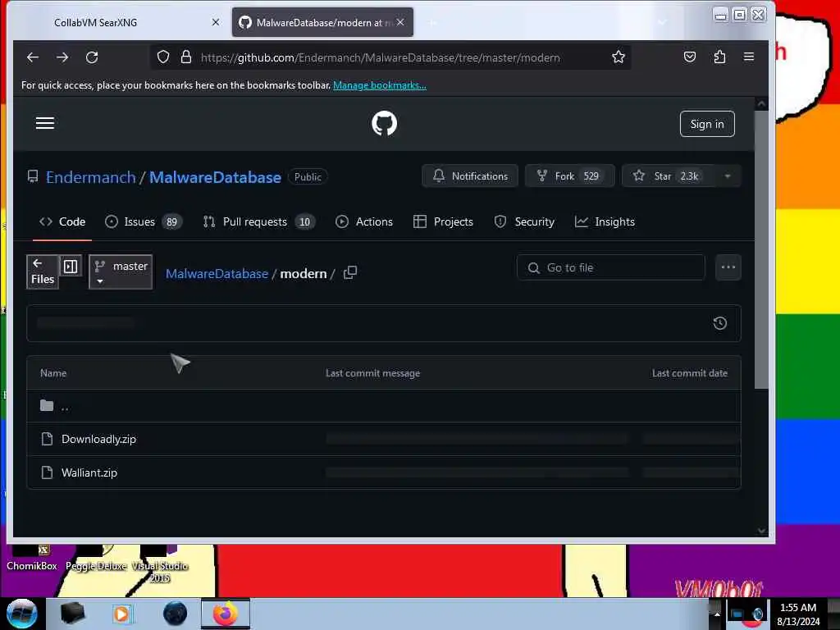840x630 pixels.
Task: Show hidden system tray icons
Action: 717,614
